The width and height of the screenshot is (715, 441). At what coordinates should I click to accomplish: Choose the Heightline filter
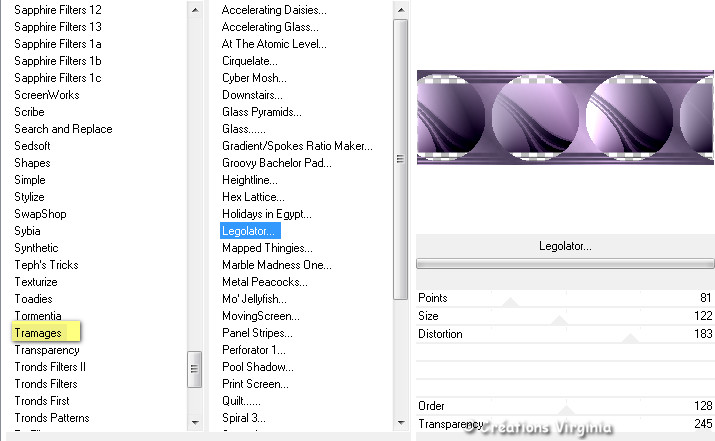(x=250, y=180)
